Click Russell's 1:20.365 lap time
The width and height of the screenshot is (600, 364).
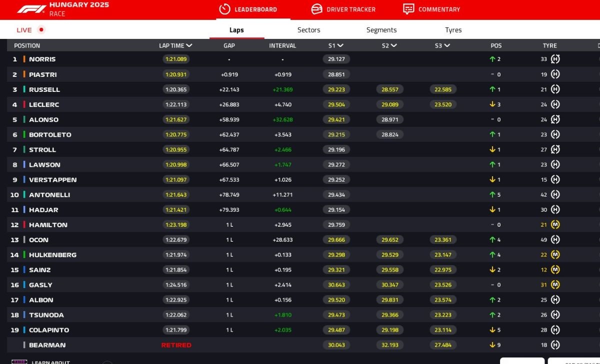(x=175, y=89)
